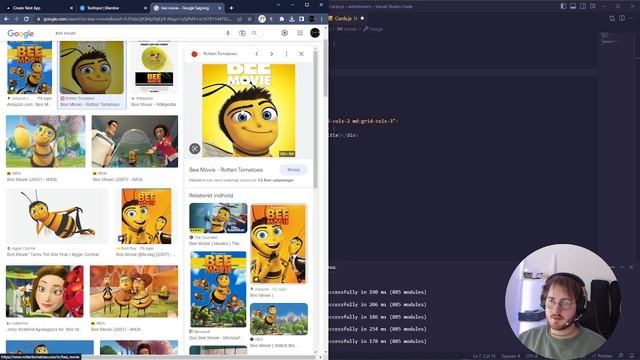Select Amazon.com Bee Movie poster thumbnail

tap(29, 67)
